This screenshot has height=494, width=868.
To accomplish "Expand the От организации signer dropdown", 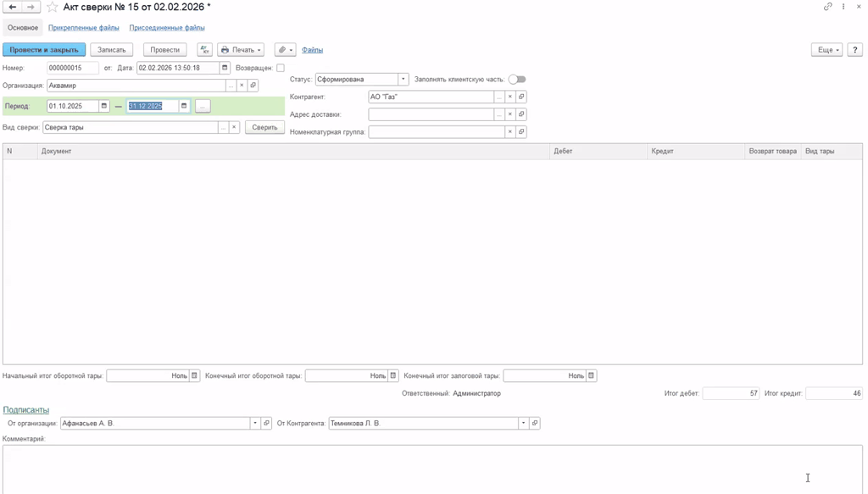I will [x=254, y=423].
